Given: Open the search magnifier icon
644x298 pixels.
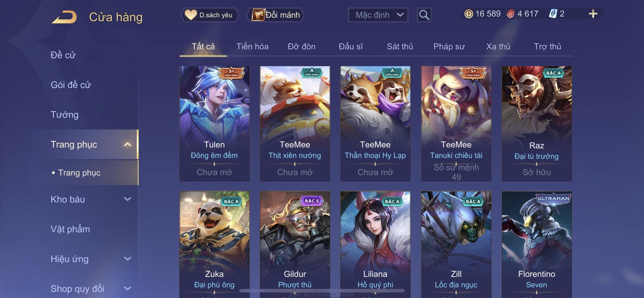Looking at the screenshot, I should [x=424, y=15].
